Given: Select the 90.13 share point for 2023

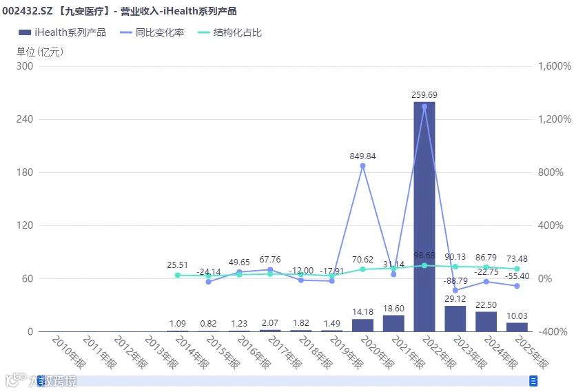Looking at the screenshot, I should coord(455,267).
